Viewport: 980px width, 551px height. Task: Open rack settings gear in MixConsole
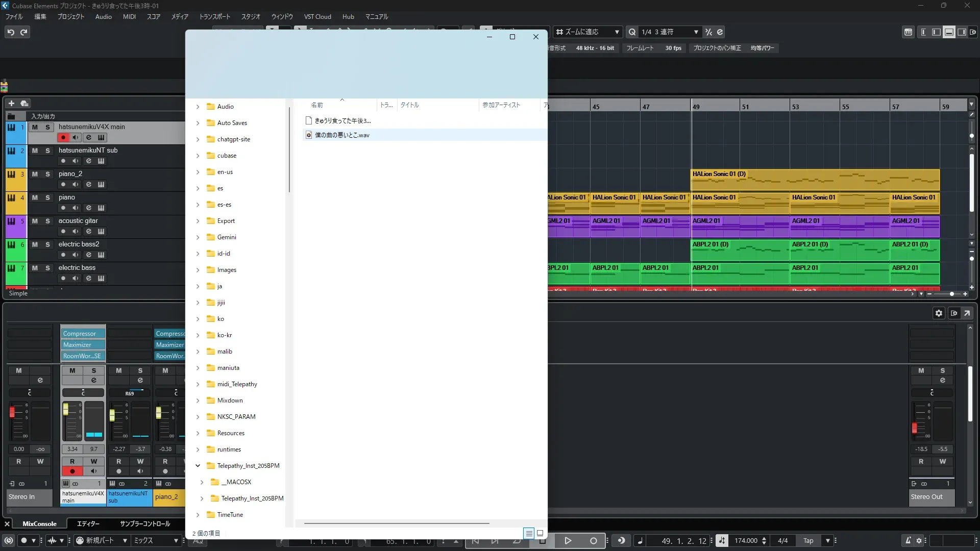pos(939,313)
